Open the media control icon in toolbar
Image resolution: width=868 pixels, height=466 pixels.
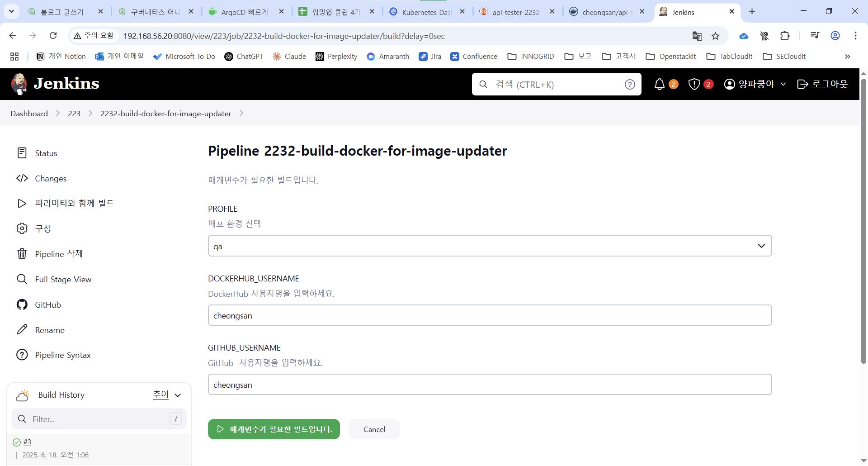(x=815, y=36)
